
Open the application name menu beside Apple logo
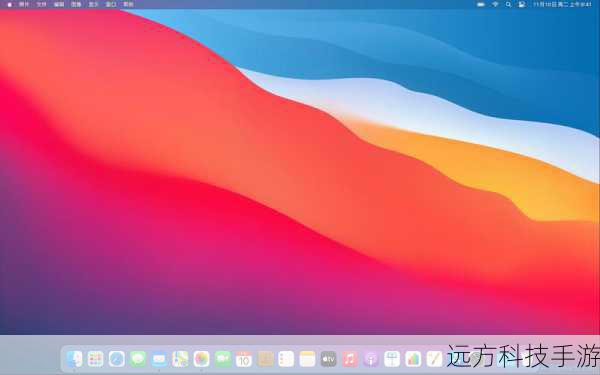(x=24, y=4)
